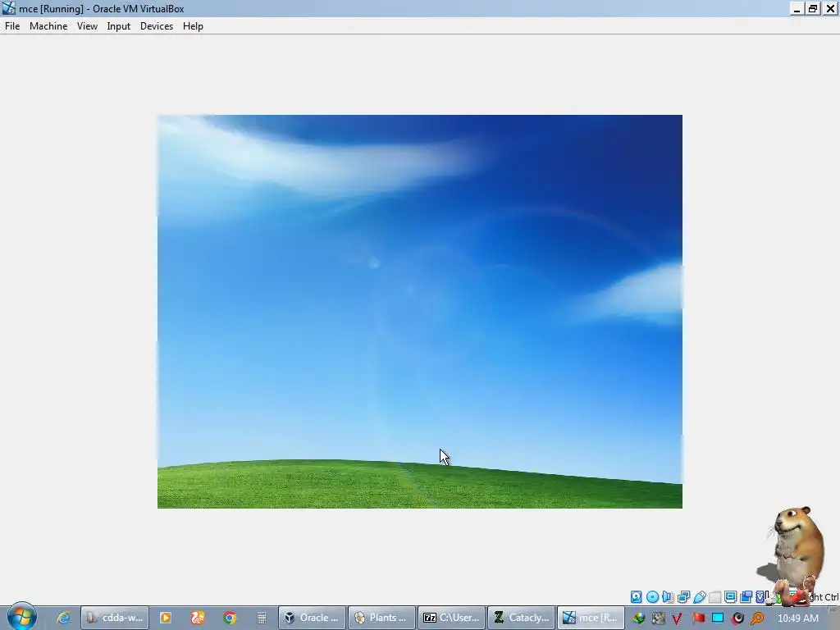Open the media player taskbar icon

(x=166, y=618)
